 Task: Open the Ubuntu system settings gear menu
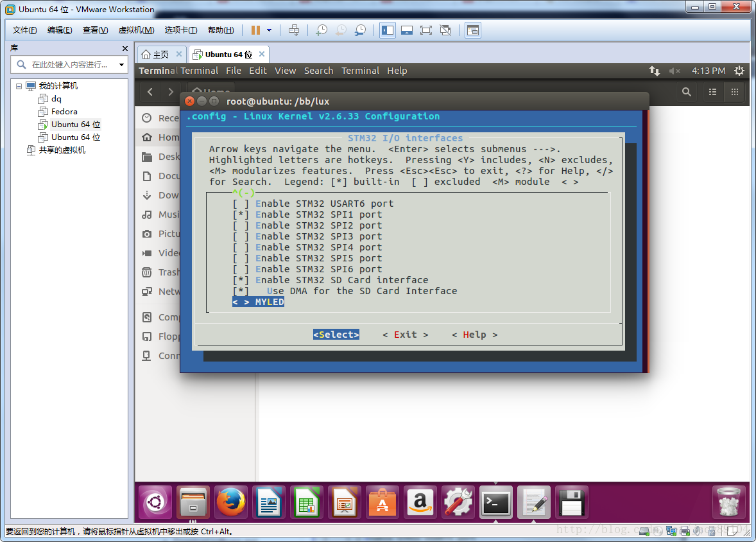739,71
